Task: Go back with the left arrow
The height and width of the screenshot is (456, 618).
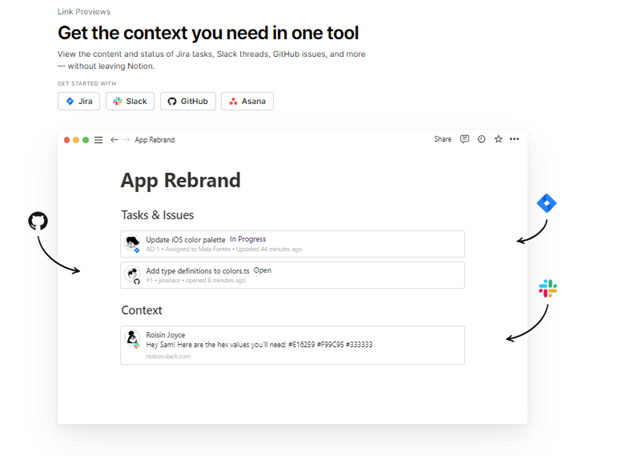Action: pyautogui.click(x=114, y=140)
